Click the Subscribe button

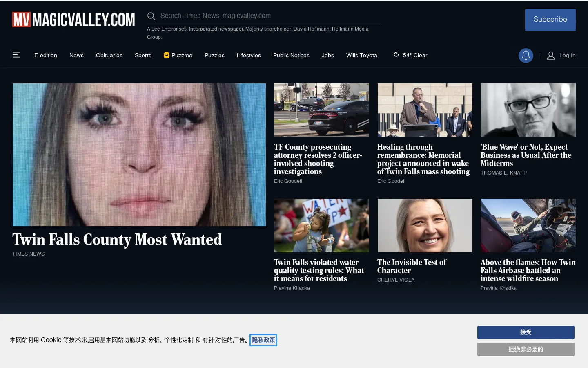(550, 20)
